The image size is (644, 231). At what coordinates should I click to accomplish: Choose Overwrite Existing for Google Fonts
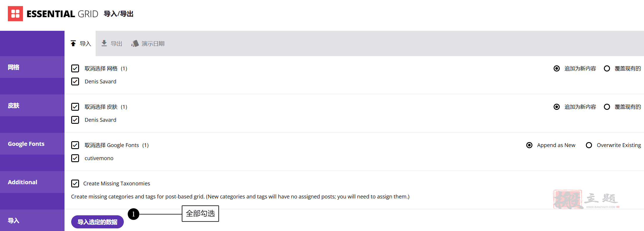pos(589,145)
